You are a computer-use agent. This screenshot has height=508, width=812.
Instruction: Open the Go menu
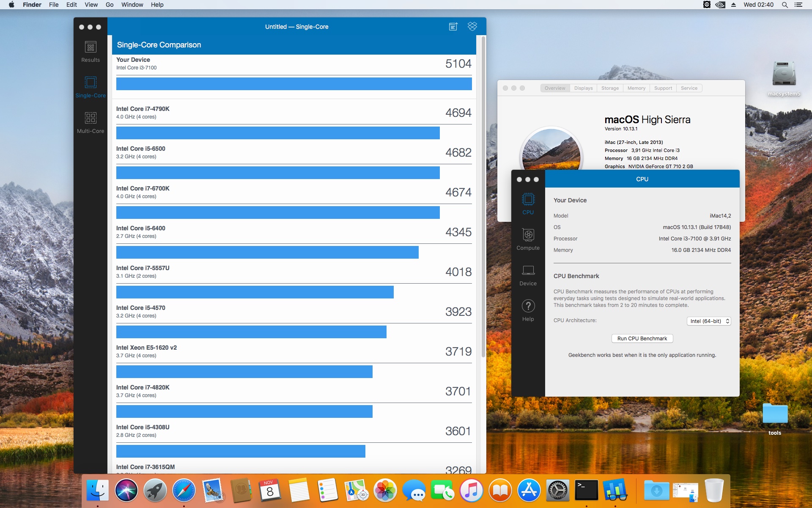[x=110, y=5]
